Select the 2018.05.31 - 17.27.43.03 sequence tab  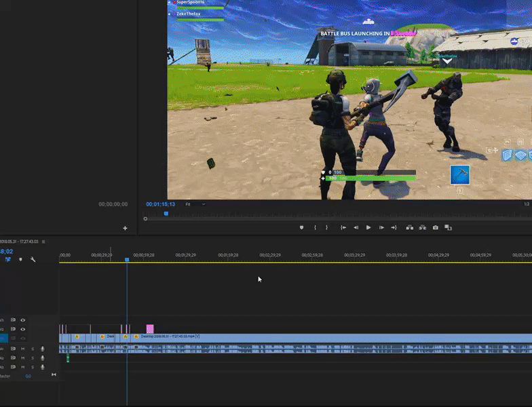(x=19, y=241)
